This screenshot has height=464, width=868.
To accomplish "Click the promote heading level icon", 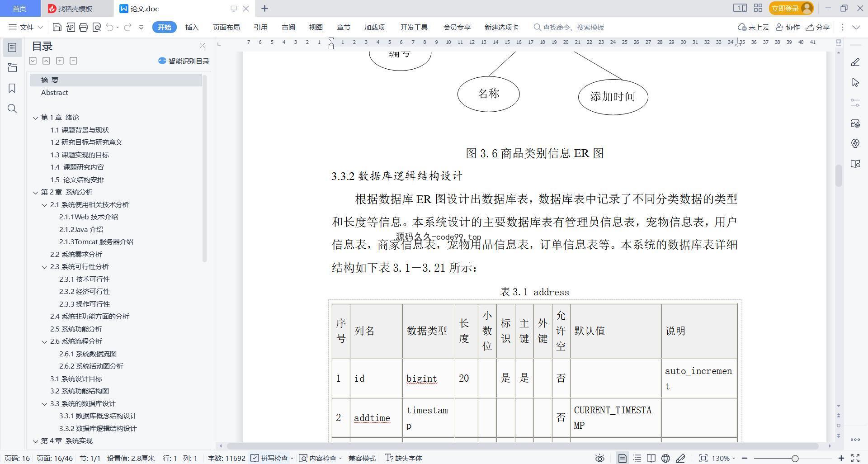I will (46, 61).
